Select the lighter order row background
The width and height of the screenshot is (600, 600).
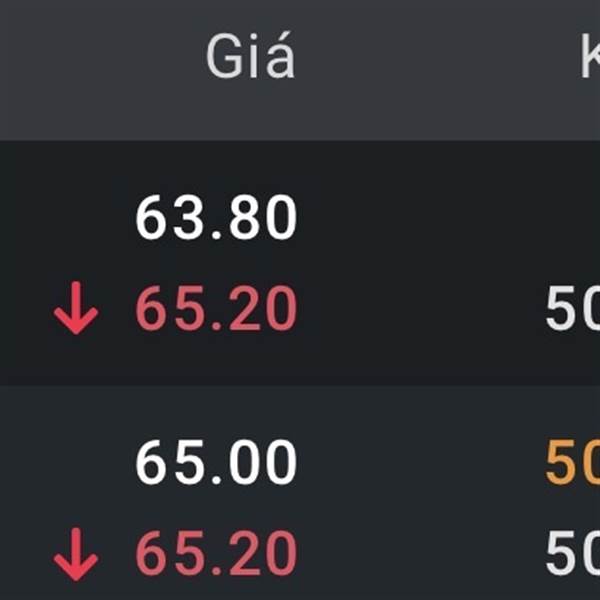[300, 493]
